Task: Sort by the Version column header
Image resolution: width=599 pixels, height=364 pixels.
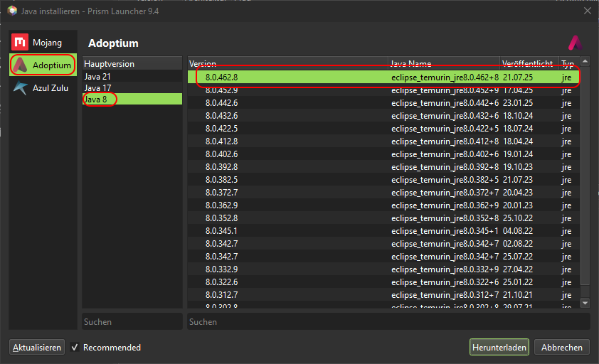Action: [x=288, y=63]
